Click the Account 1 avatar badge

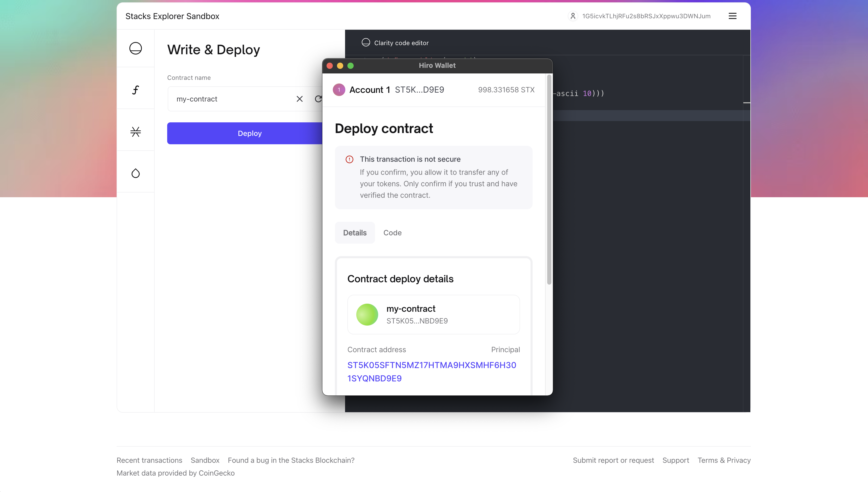[339, 90]
